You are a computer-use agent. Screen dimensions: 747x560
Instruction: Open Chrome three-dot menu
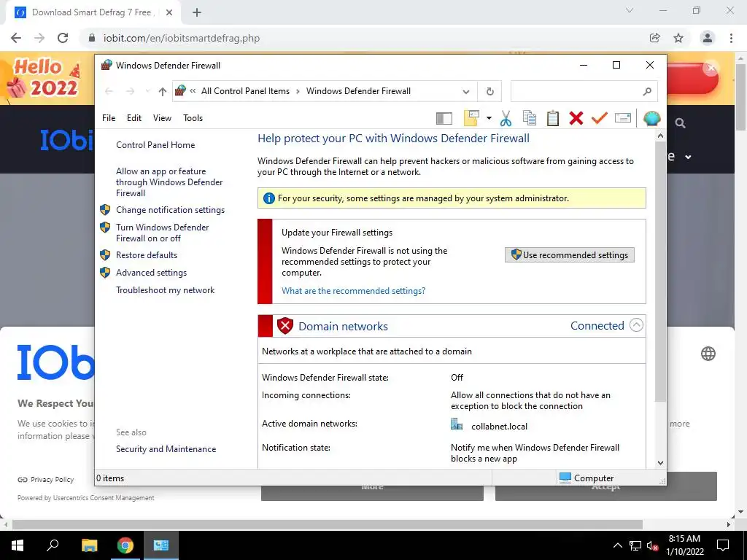pos(731,38)
